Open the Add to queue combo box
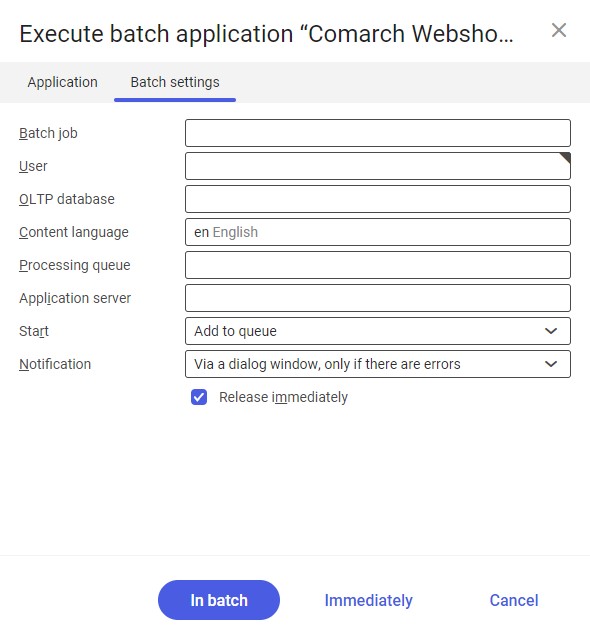Screen dimensions: 590x638 point(378,331)
